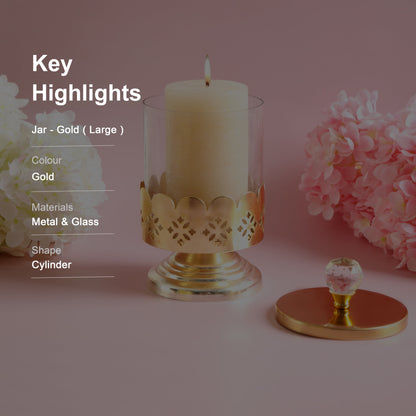Select the Gold colour value
The height and width of the screenshot is (416, 416).
[43, 176]
